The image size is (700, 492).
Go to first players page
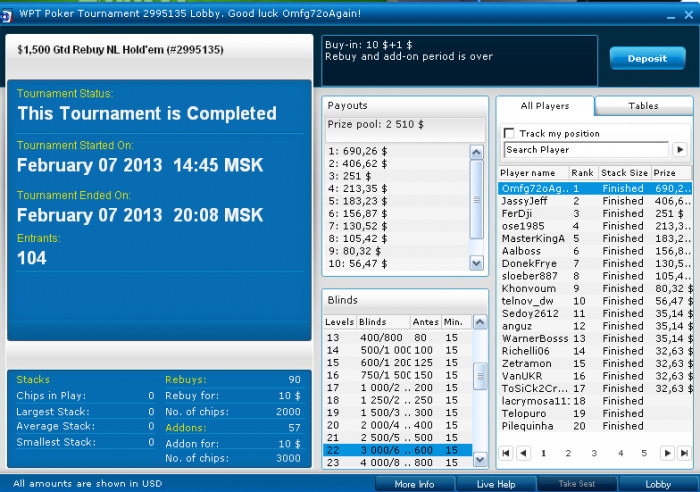tap(505, 453)
